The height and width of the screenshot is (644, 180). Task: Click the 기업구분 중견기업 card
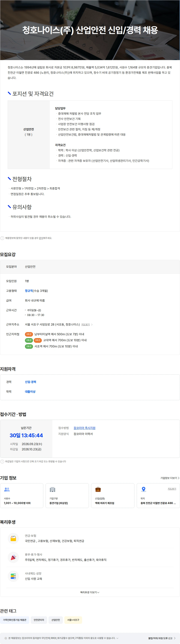tap(67, 495)
